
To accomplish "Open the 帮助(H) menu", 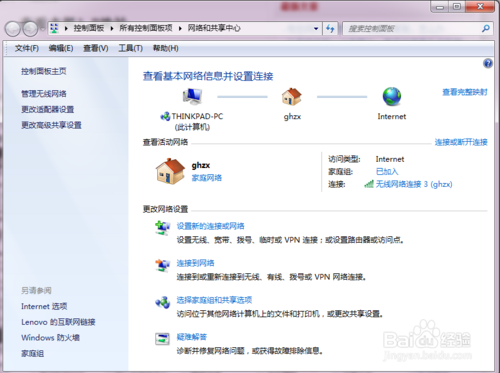I will 165,49.
